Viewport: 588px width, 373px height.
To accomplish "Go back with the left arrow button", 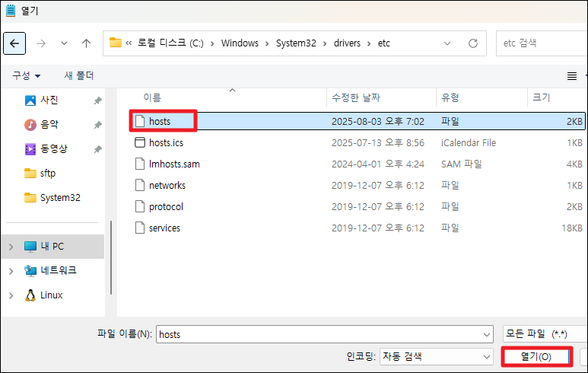I will click(x=14, y=43).
